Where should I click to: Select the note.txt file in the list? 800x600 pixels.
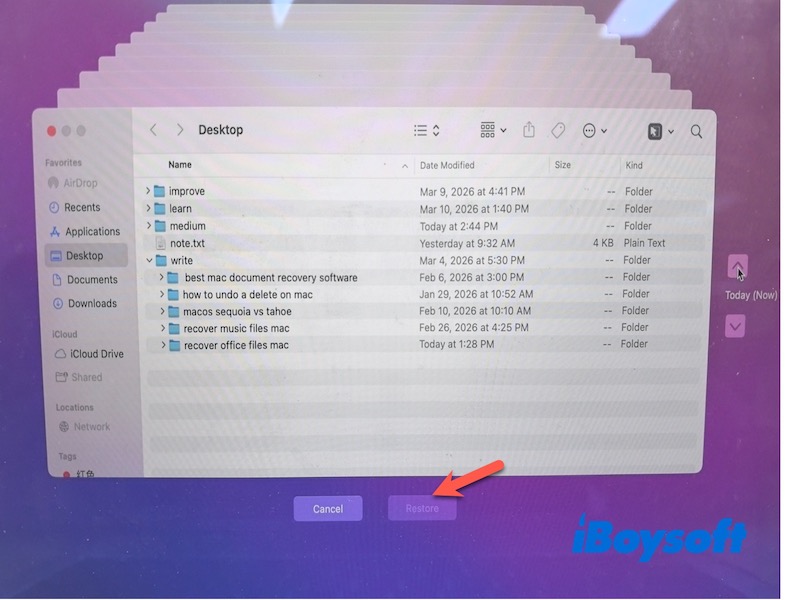pos(185,242)
